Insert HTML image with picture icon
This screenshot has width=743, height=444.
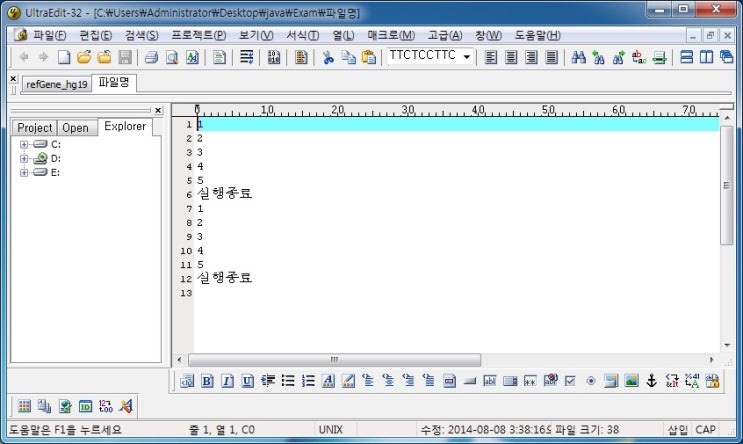click(x=631, y=381)
